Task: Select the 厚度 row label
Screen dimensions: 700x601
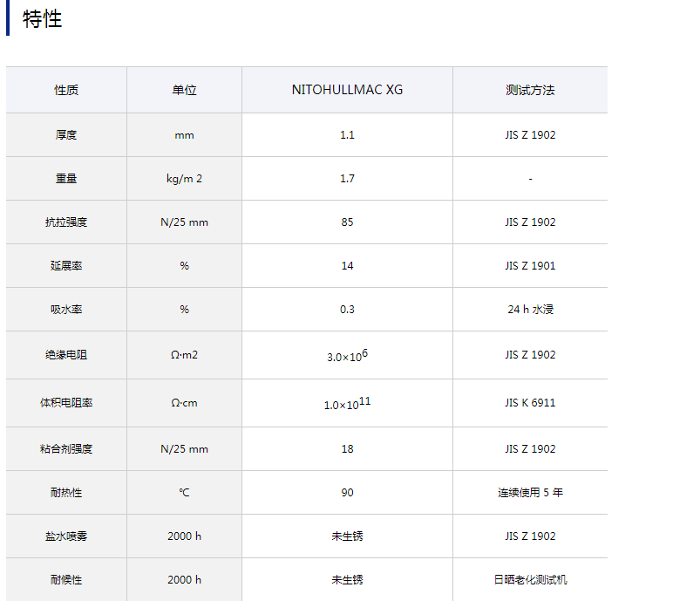Action: click(x=66, y=135)
